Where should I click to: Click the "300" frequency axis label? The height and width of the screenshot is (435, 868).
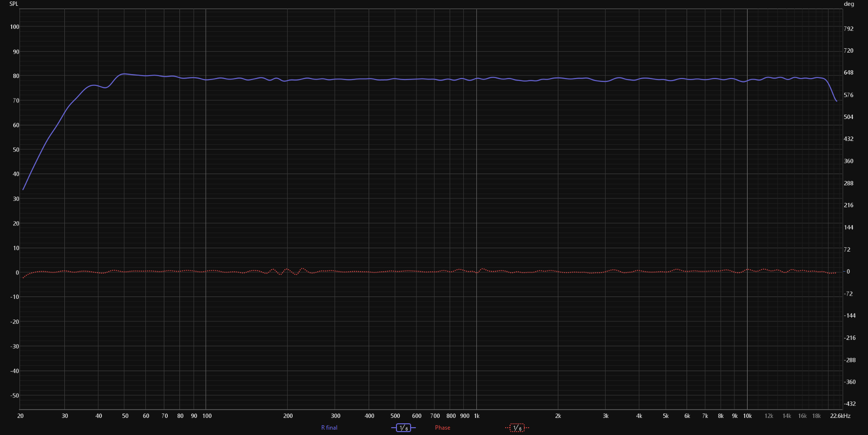click(336, 416)
